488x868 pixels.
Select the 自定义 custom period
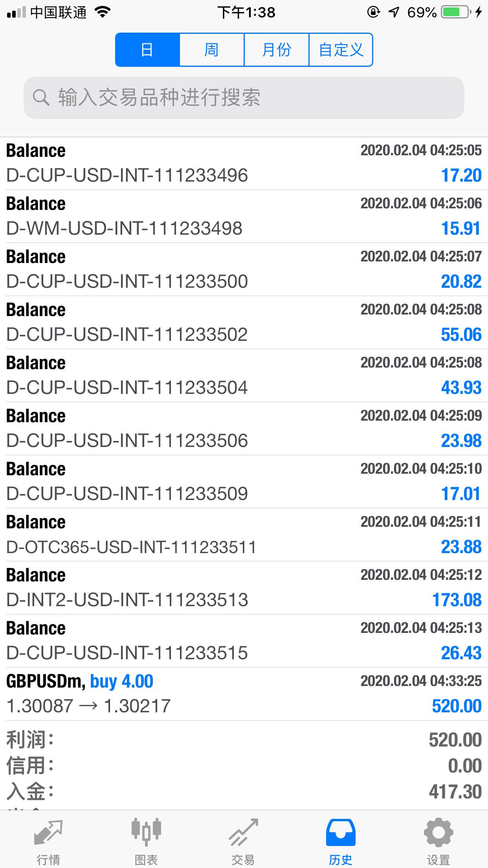341,50
